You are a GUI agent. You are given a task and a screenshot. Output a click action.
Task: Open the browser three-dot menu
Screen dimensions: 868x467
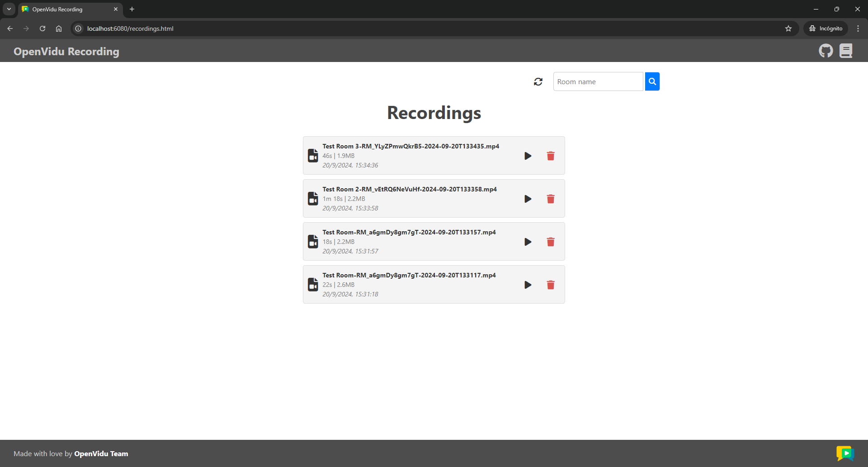[x=858, y=29]
